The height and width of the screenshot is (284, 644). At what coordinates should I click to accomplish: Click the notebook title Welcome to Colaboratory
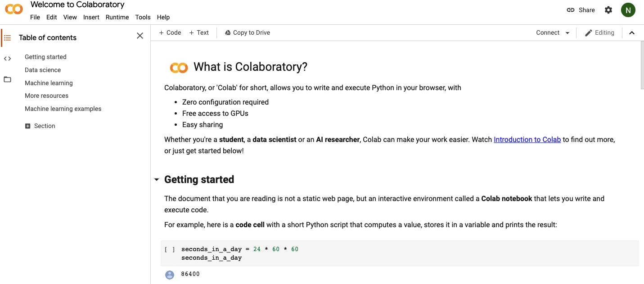[77, 5]
